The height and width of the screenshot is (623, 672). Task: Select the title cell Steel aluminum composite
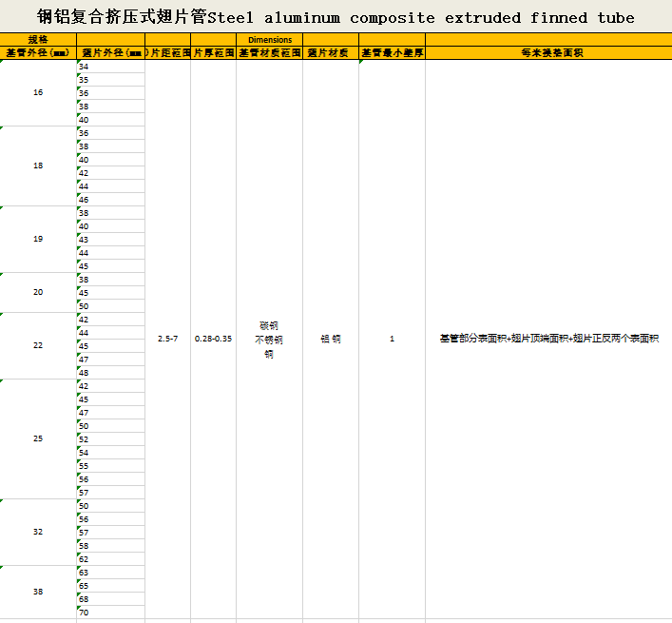coord(336,17)
